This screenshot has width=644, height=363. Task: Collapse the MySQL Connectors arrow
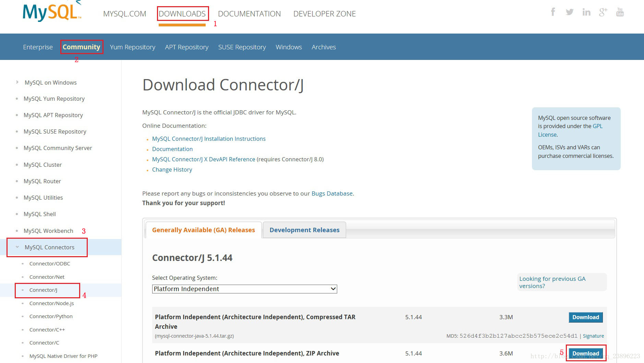pyautogui.click(x=17, y=247)
